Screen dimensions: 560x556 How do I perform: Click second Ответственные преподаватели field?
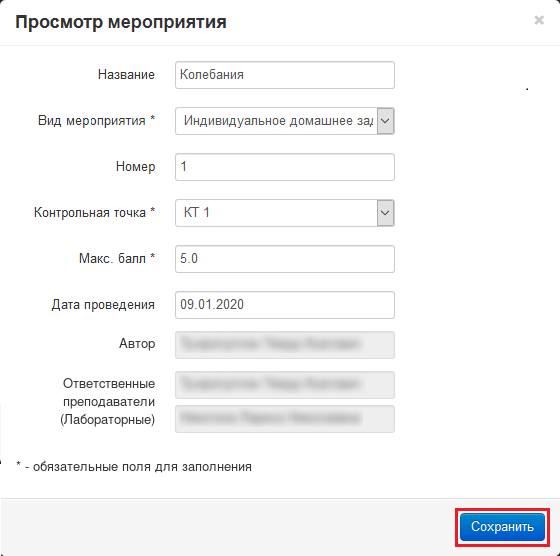285,419
